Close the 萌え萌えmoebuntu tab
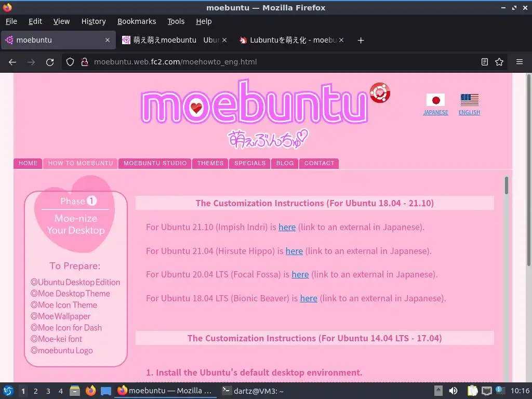 click(x=224, y=40)
